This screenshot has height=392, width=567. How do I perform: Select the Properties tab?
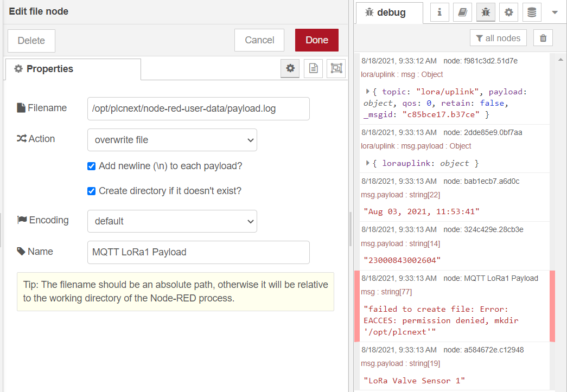click(x=73, y=69)
